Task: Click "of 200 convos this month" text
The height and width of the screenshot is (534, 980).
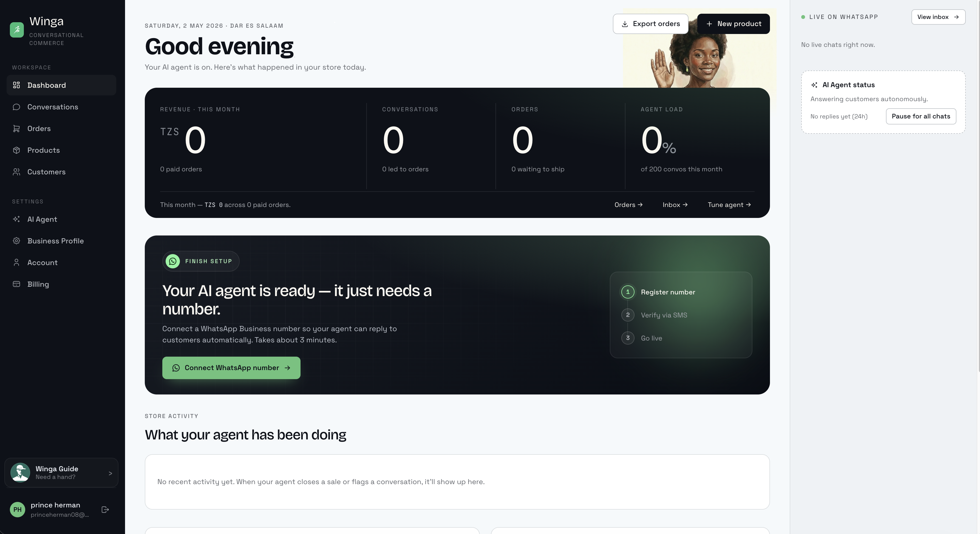Action: pyautogui.click(x=681, y=169)
